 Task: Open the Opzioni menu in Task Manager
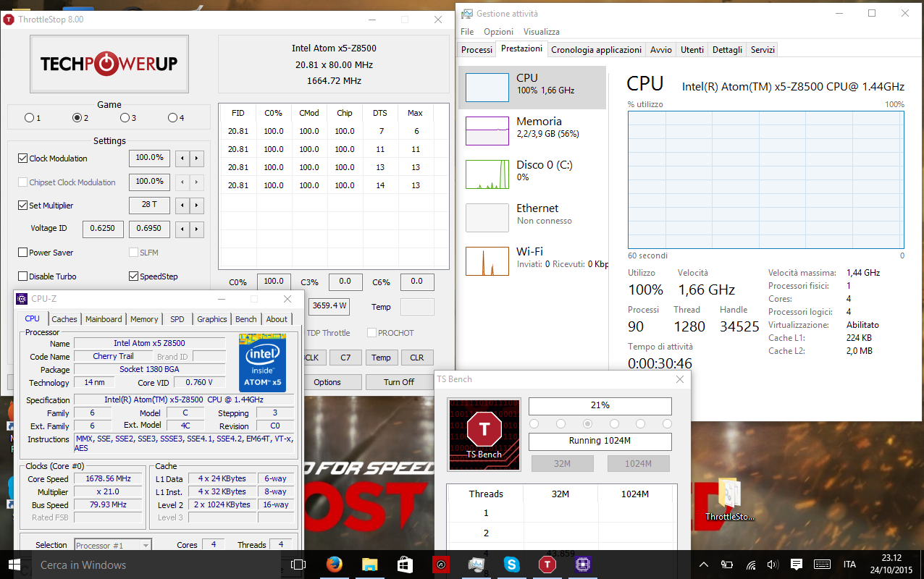498,32
